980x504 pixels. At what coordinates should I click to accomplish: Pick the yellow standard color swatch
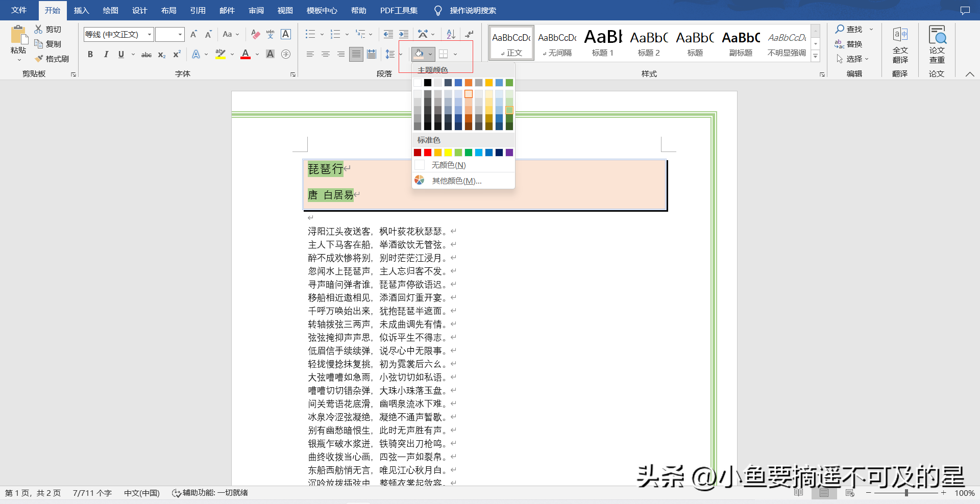(448, 153)
